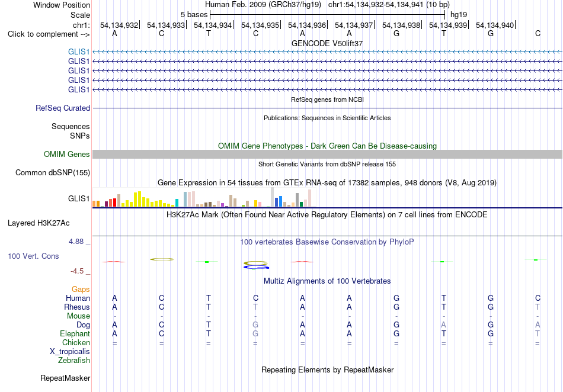Viewport: 563px width, 392px height.
Task: Click the 4.88 PhyloP upper limit value
Action: (76, 242)
